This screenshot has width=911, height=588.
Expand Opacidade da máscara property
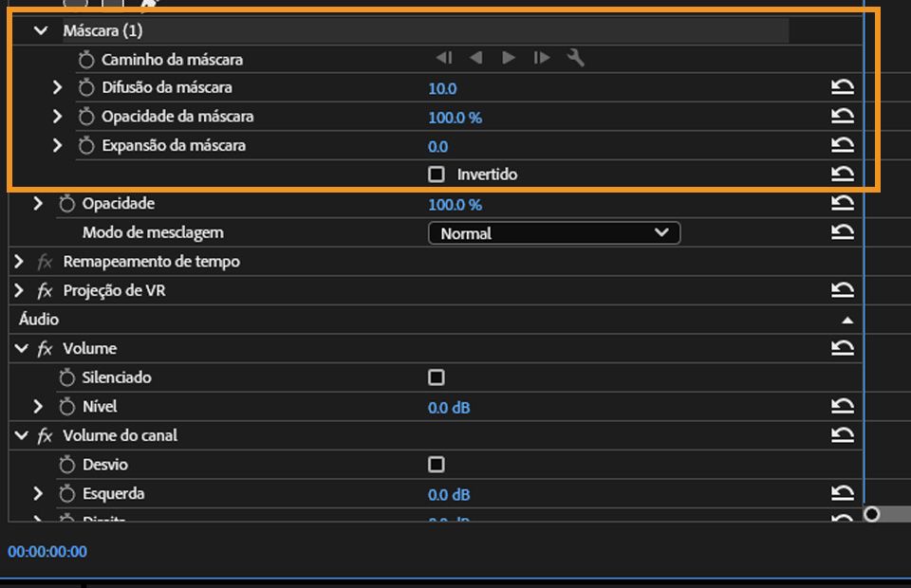pos(57,117)
